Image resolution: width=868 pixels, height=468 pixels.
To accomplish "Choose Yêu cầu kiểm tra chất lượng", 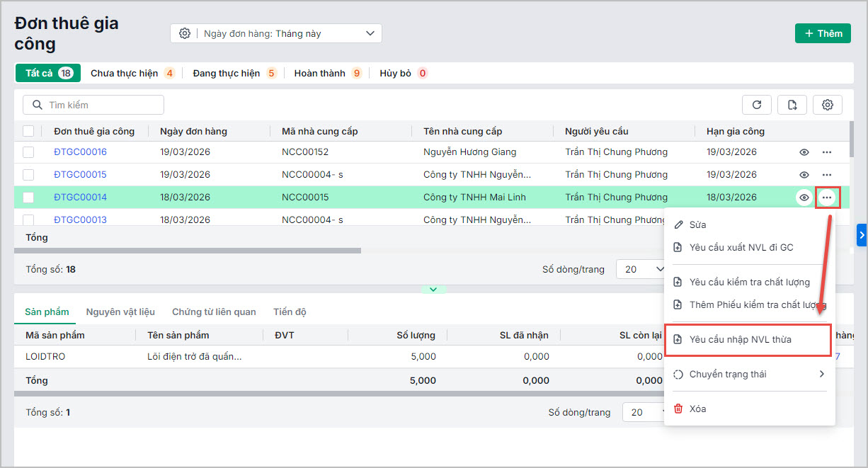I will click(749, 282).
